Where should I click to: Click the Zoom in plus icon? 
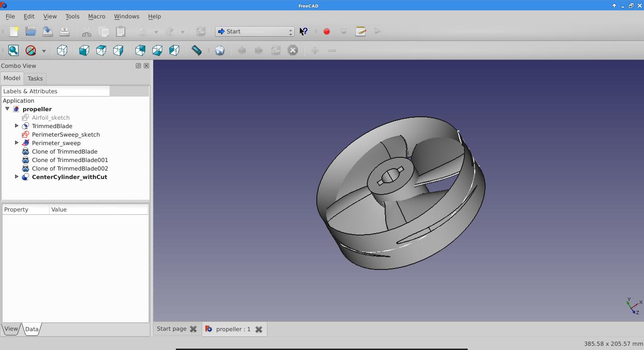pyautogui.click(x=315, y=50)
